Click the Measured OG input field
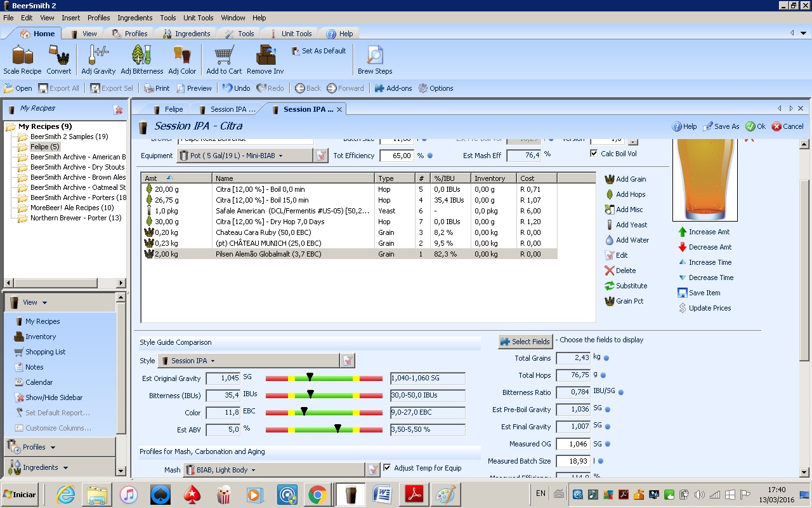Image resolution: width=812 pixels, height=508 pixels. tap(573, 444)
